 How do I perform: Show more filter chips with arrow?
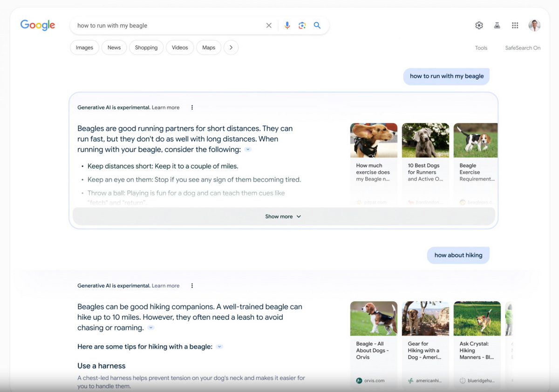point(231,47)
